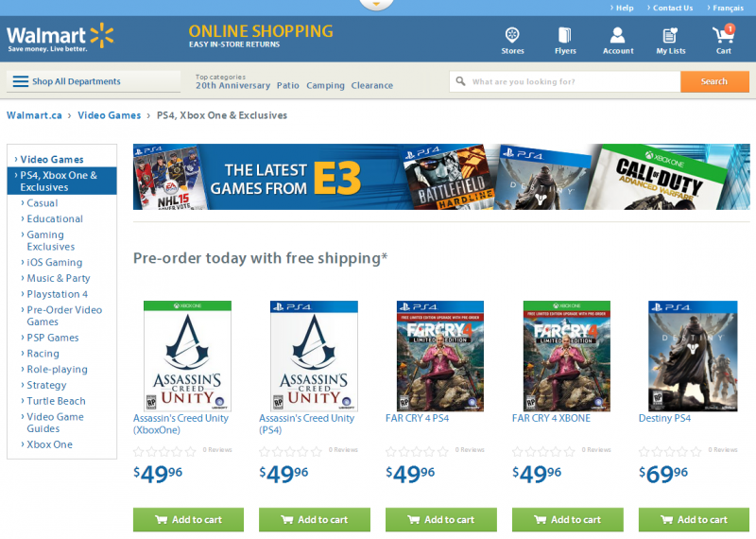Expand the Xbox One category
Screen dimensions: 756x539
click(x=50, y=444)
